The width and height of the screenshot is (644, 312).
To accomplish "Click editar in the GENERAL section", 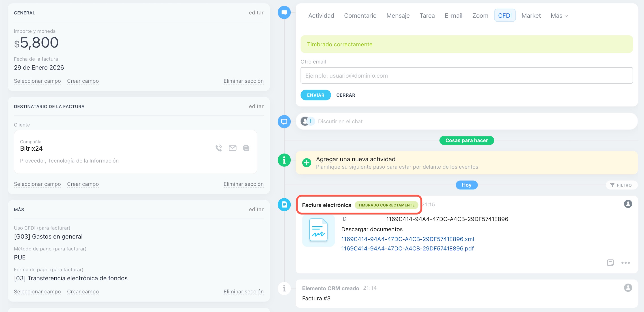I will coord(256,13).
